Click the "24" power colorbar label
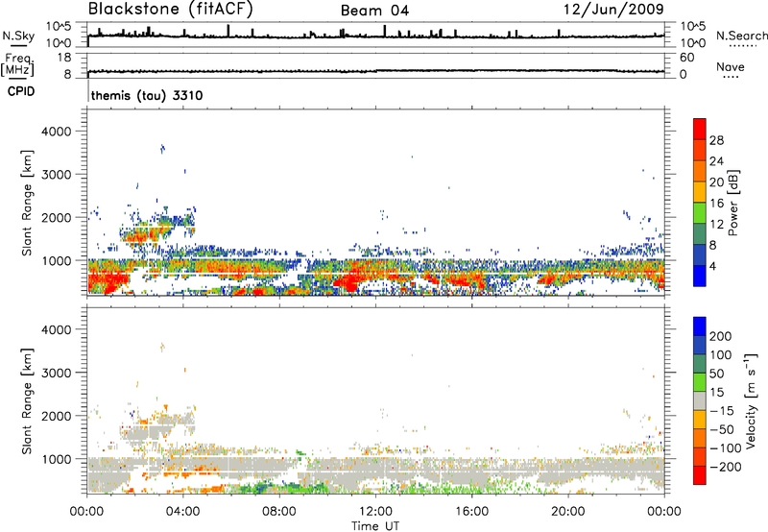768x532 pixels. (716, 161)
